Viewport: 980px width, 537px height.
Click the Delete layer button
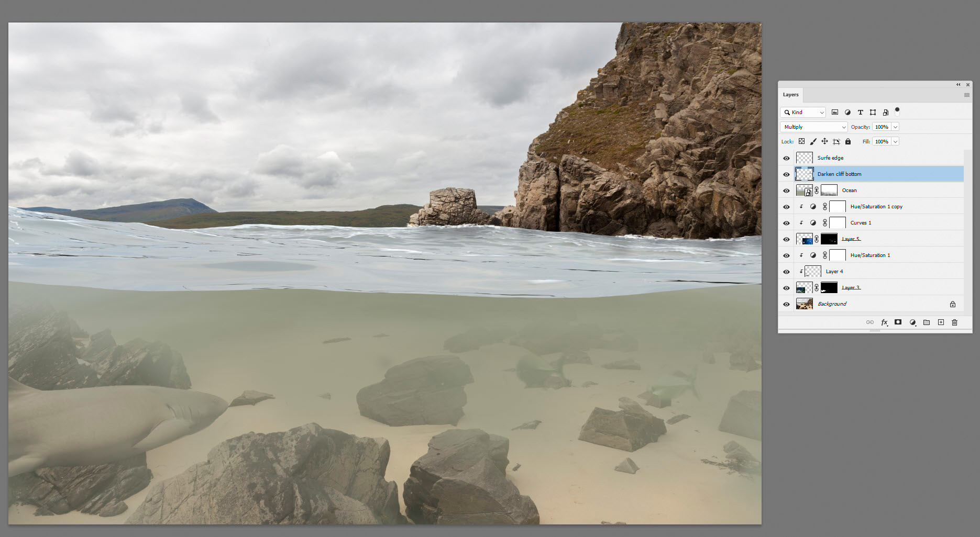click(x=955, y=322)
